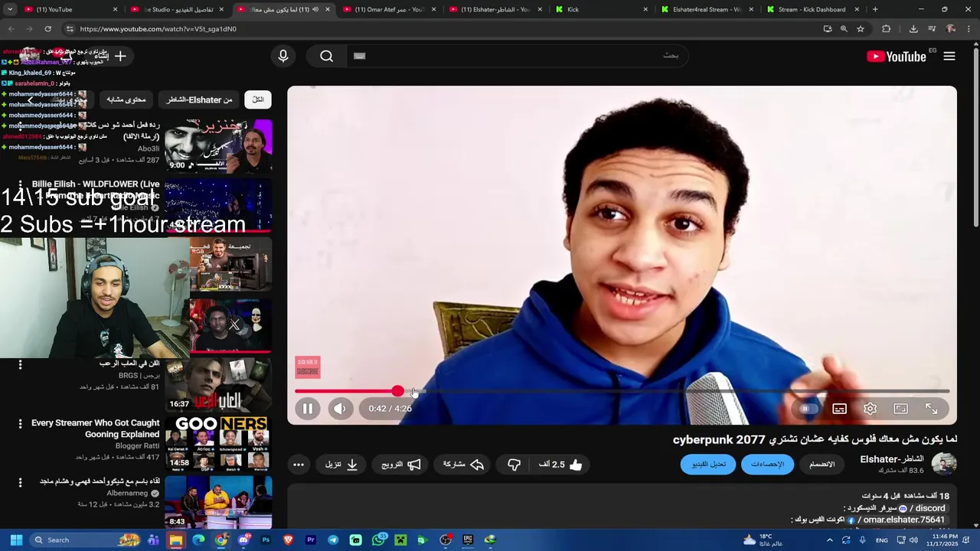Open Premiere Pro from the taskbar

pos(311,540)
